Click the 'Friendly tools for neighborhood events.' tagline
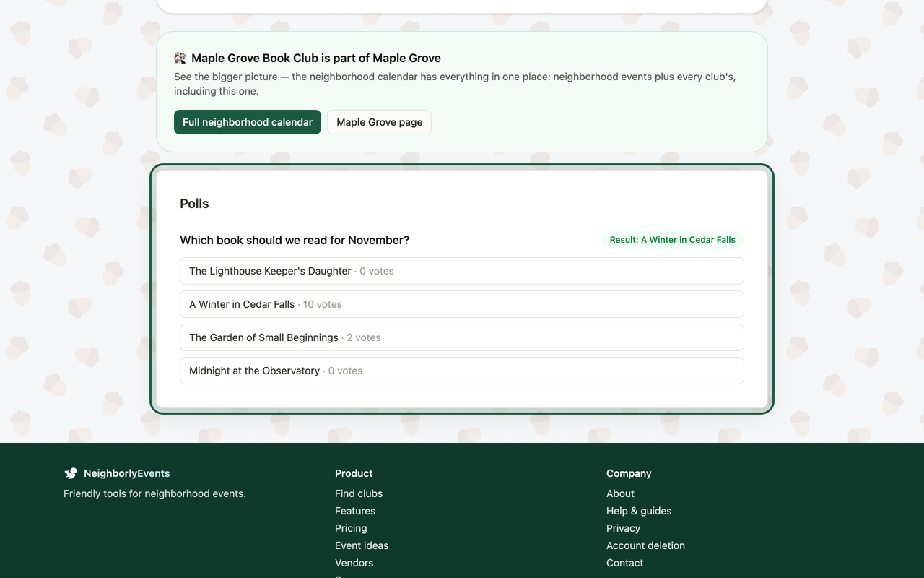The image size is (924, 578). (x=154, y=493)
